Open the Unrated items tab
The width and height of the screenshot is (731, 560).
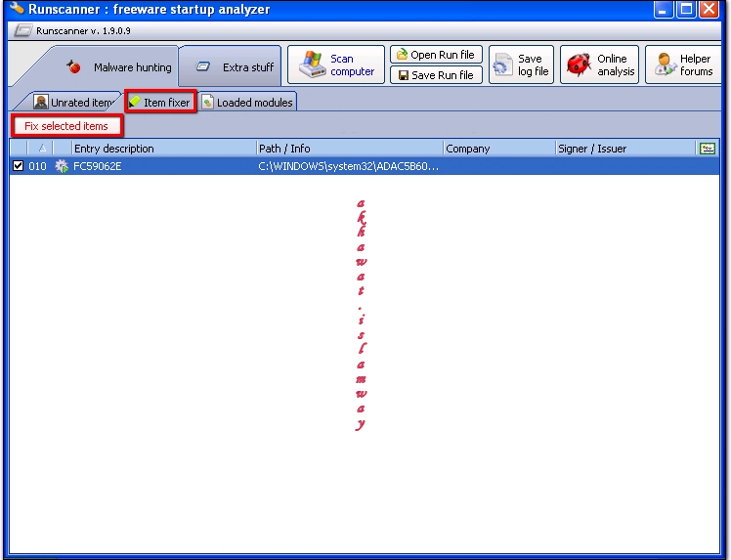[72, 102]
